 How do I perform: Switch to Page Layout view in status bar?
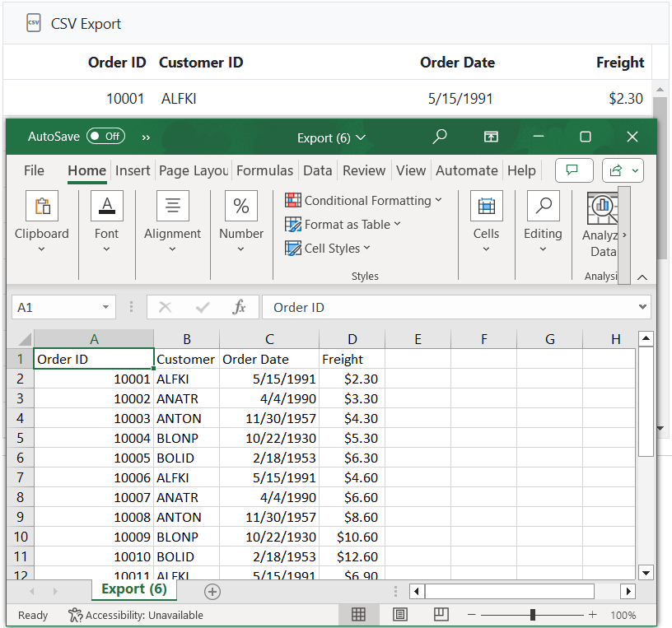[x=400, y=615]
